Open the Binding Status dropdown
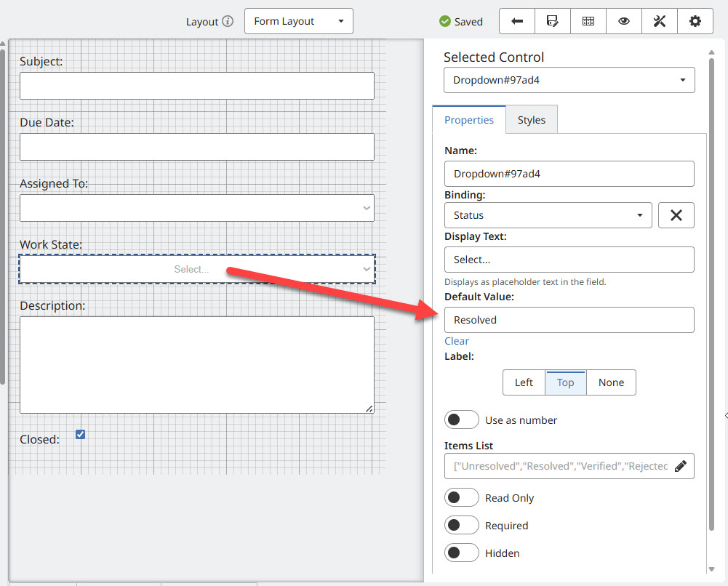Screen dimensions: 728x586 pyautogui.click(x=548, y=215)
